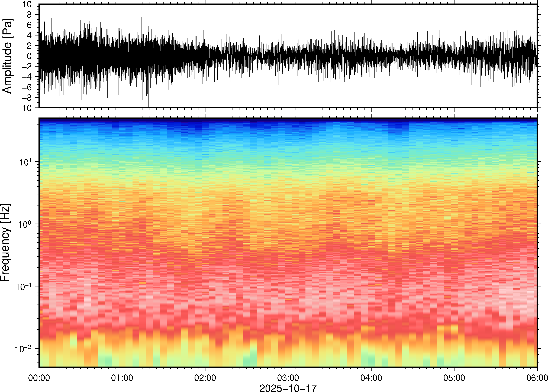Click the dark blue band atop spectrogram
The height and width of the screenshot is (392, 548).
[x=288, y=120]
